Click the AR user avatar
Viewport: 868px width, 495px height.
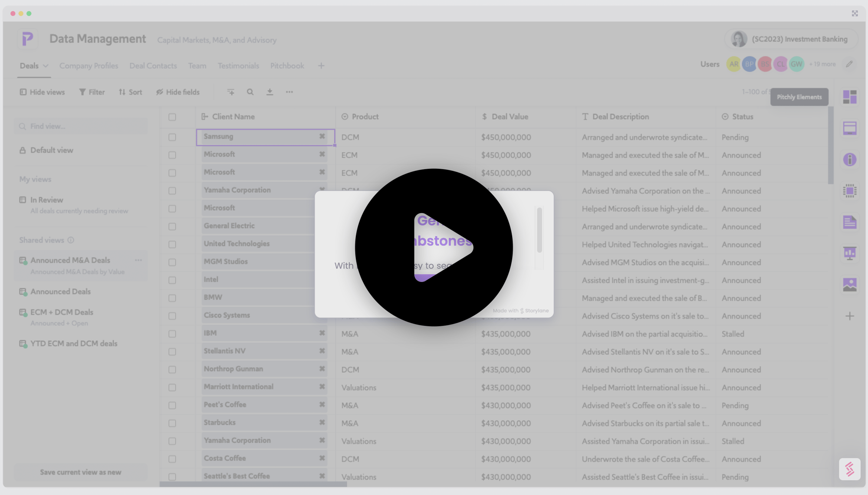(x=733, y=64)
